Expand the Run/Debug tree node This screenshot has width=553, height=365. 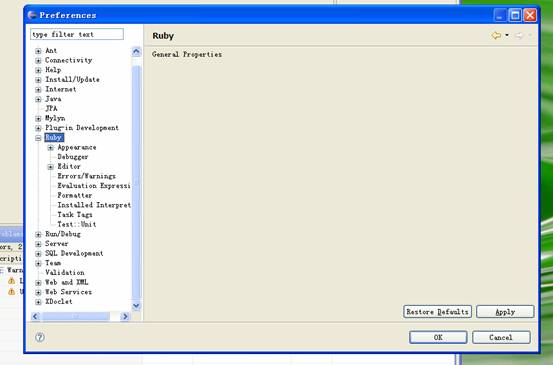tap(38, 234)
